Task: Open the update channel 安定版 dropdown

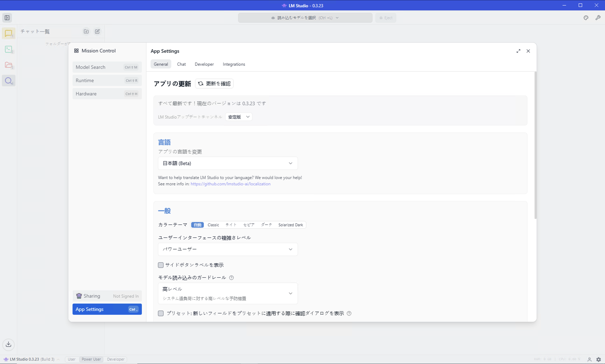Action: [238, 117]
